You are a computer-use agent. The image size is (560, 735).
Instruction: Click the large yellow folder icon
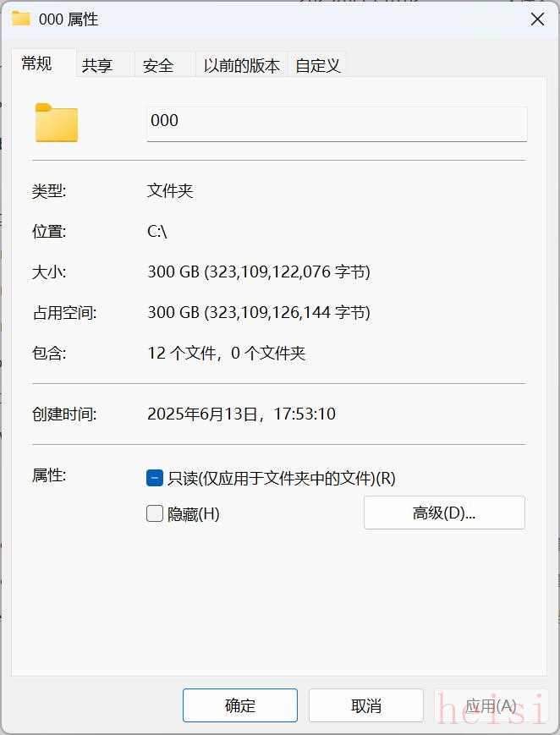tap(57, 123)
